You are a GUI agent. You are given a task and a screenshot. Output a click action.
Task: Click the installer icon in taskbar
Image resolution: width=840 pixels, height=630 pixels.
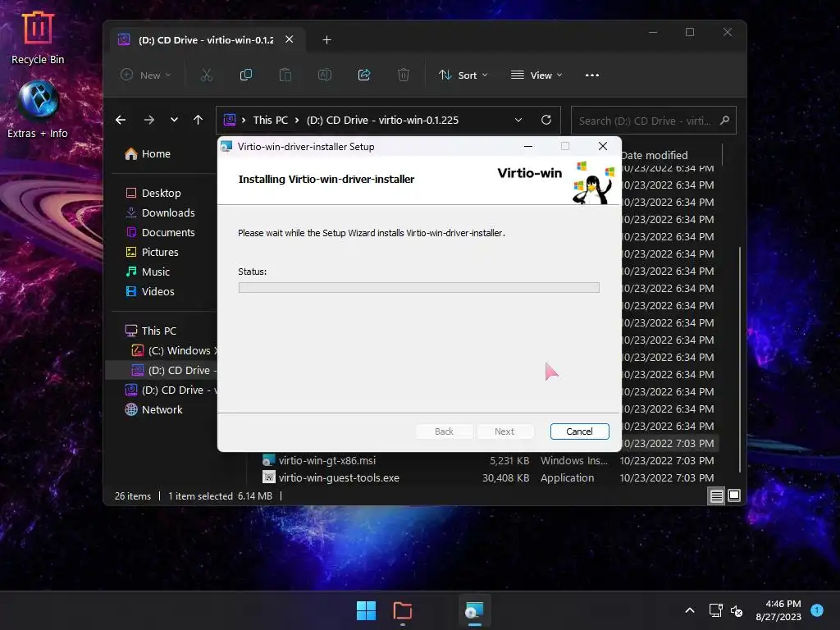coord(475,610)
